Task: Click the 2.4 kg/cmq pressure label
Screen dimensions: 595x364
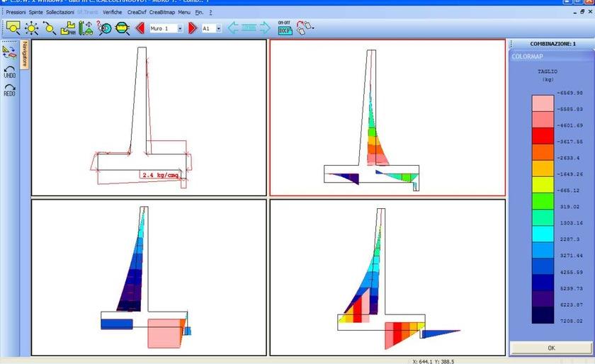Action: click(x=160, y=175)
